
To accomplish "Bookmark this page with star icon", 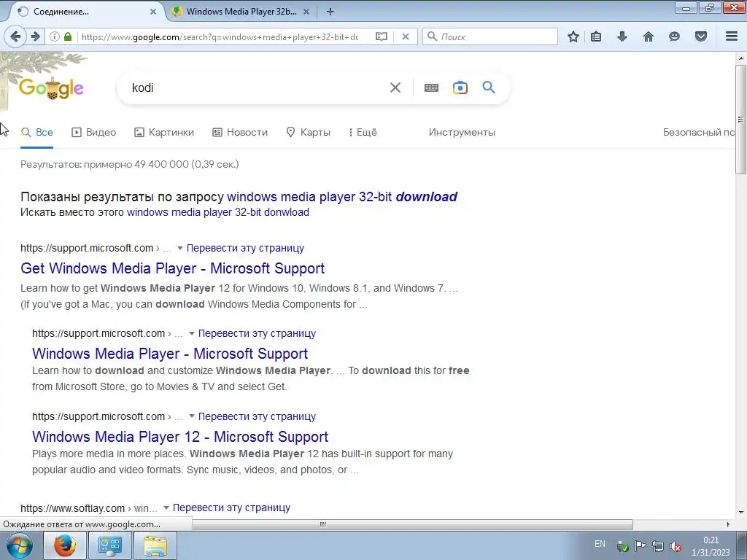I will (573, 36).
